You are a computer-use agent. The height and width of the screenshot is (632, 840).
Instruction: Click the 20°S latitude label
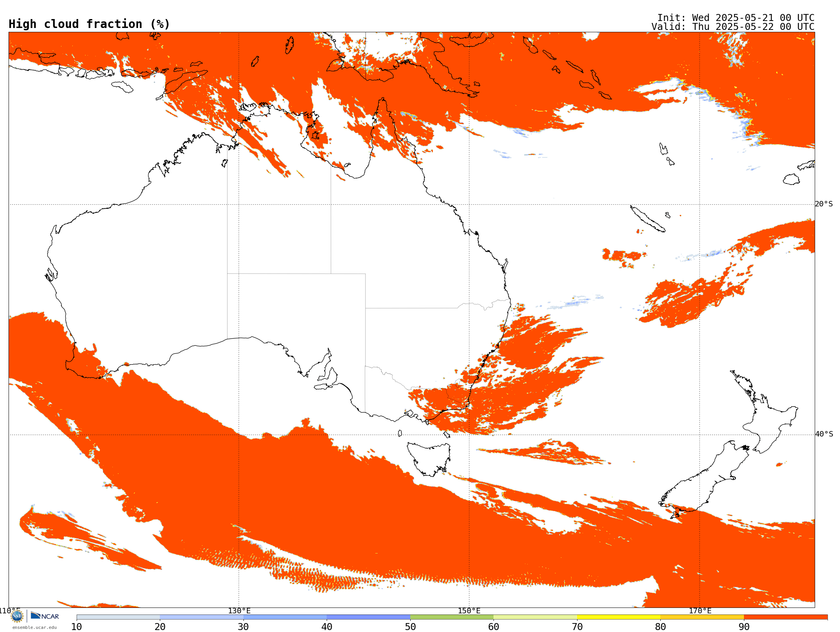[x=824, y=204]
